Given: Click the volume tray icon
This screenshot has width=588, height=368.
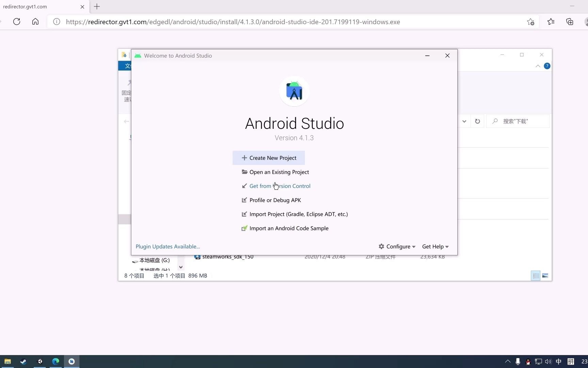Looking at the screenshot, I should (548, 362).
